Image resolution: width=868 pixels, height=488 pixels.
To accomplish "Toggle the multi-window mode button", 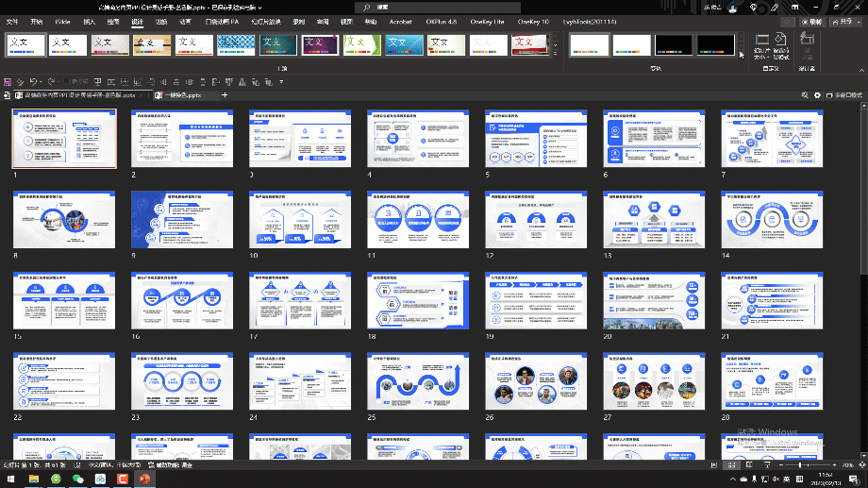I will [x=843, y=95].
